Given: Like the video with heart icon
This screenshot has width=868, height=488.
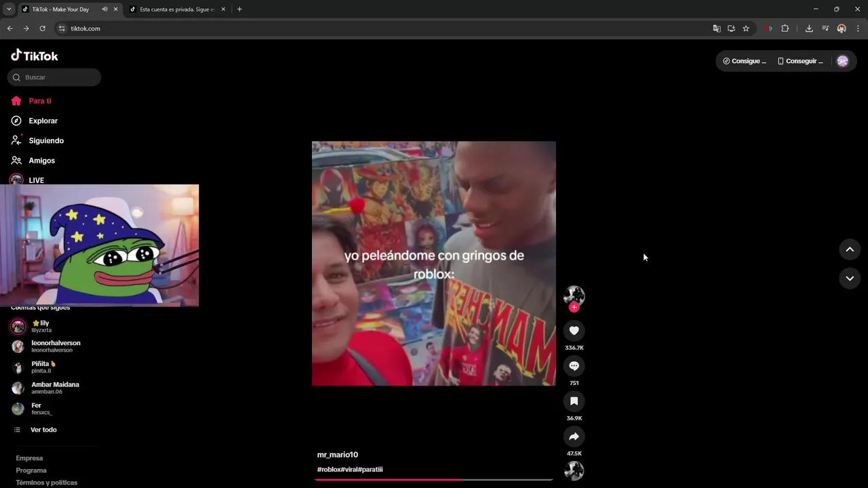Looking at the screenshot, I should [x=574, y=330].
